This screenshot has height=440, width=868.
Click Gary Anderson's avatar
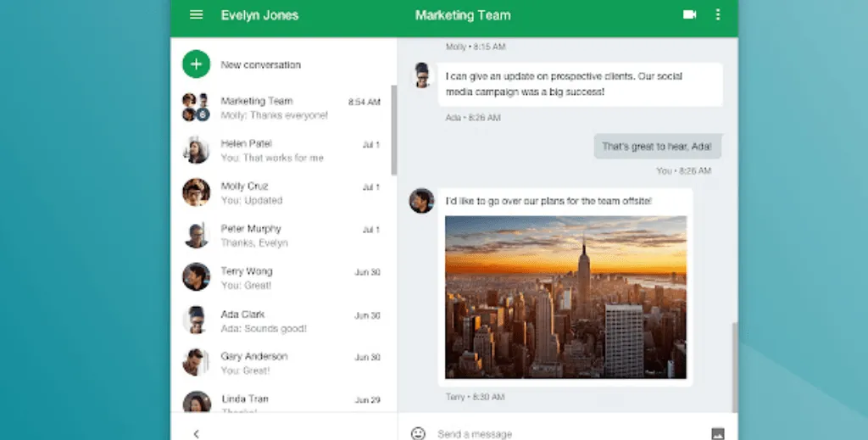tap(196, 362)
